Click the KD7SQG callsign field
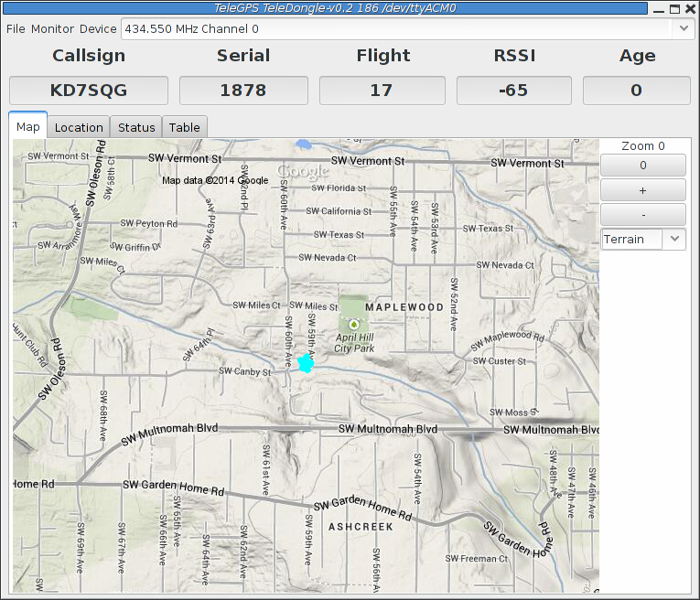 point(89,91)
